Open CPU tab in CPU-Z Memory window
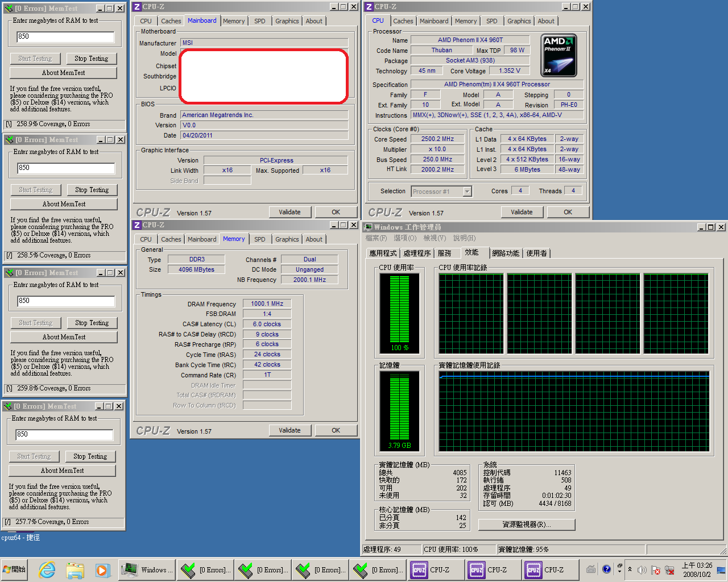The height and width of the screenshot is (582, 728). (146, 239)
